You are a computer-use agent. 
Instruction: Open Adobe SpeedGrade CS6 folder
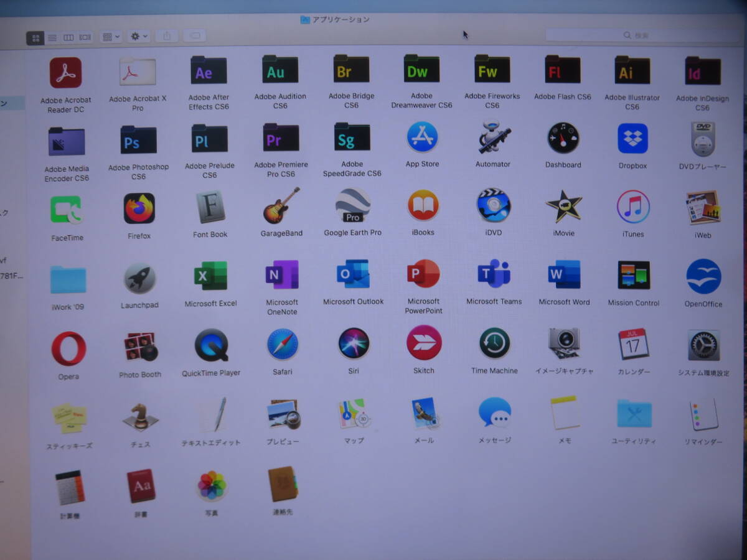click(x=352, y=138)
